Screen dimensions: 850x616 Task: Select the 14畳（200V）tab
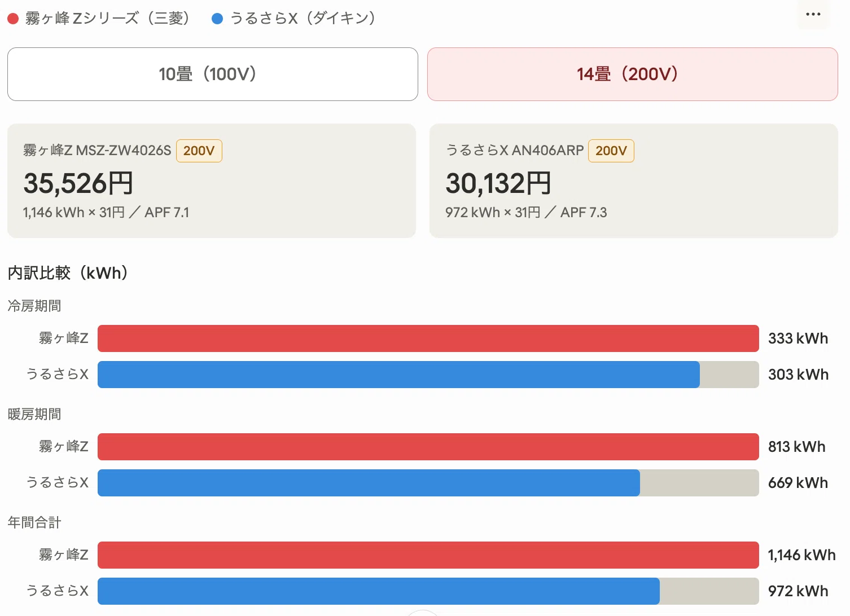point(633,74)
